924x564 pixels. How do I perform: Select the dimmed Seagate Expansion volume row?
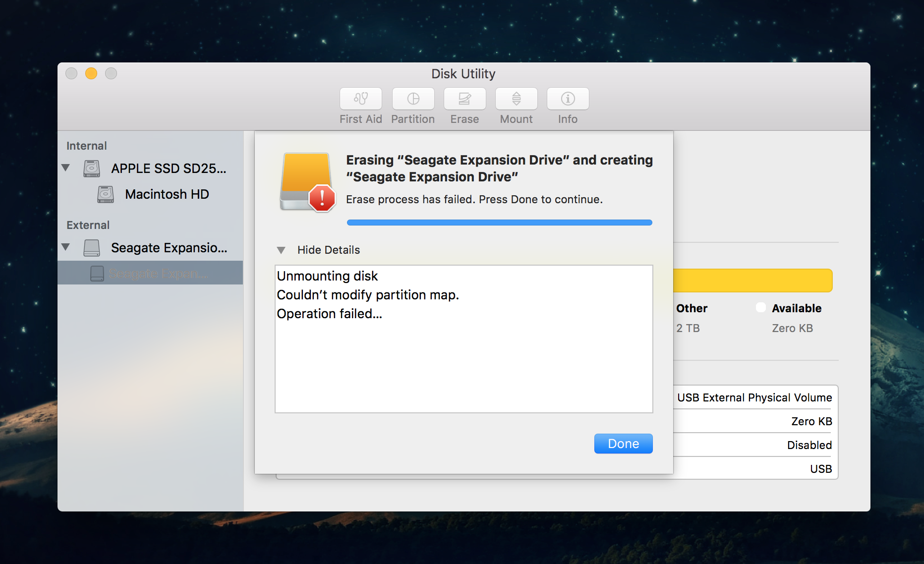[150, 273]
